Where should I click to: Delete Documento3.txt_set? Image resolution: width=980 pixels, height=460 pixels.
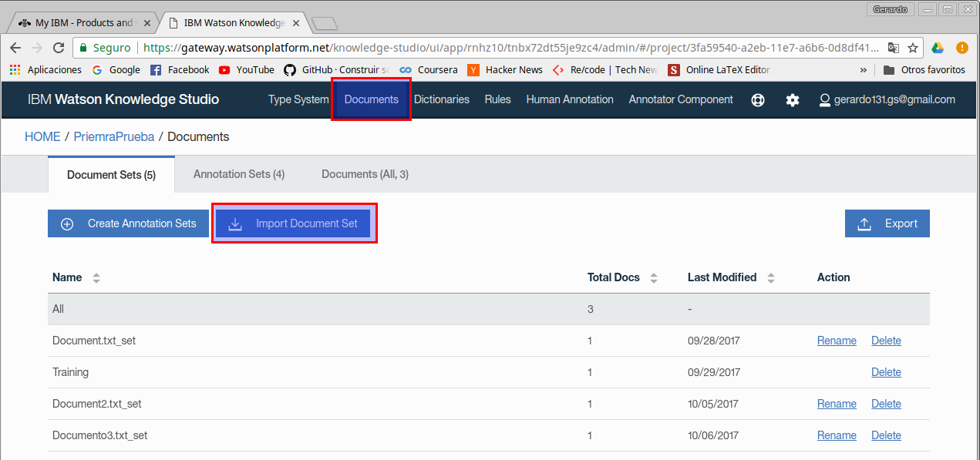click(x=886, y=435)
